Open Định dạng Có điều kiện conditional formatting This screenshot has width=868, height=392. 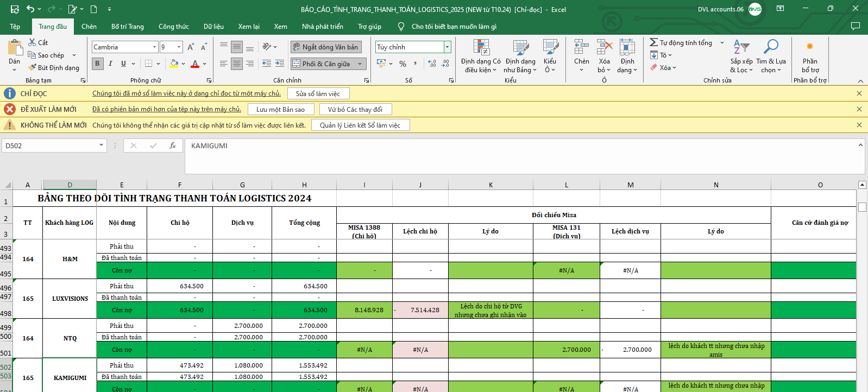point(481,56)
